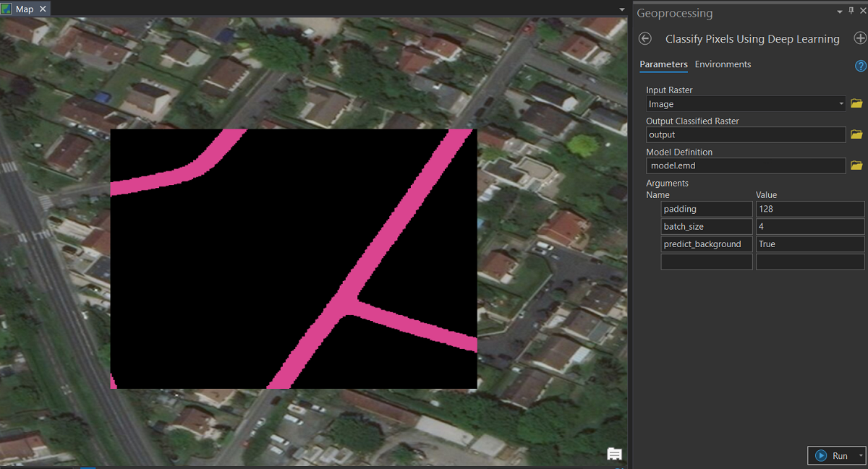868x469 pixels.
Task: Open the blue help question mark icon
Action: pyautogui.click(x=860, y=66)
